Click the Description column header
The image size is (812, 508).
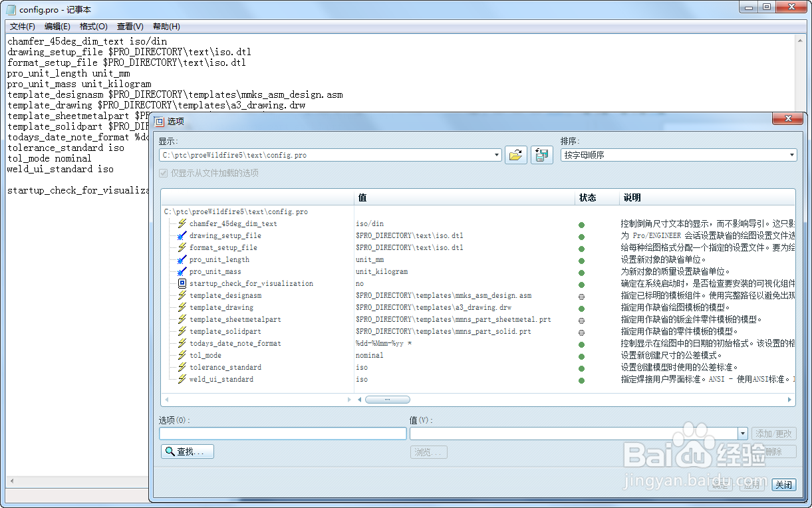[x=706, y=197]
